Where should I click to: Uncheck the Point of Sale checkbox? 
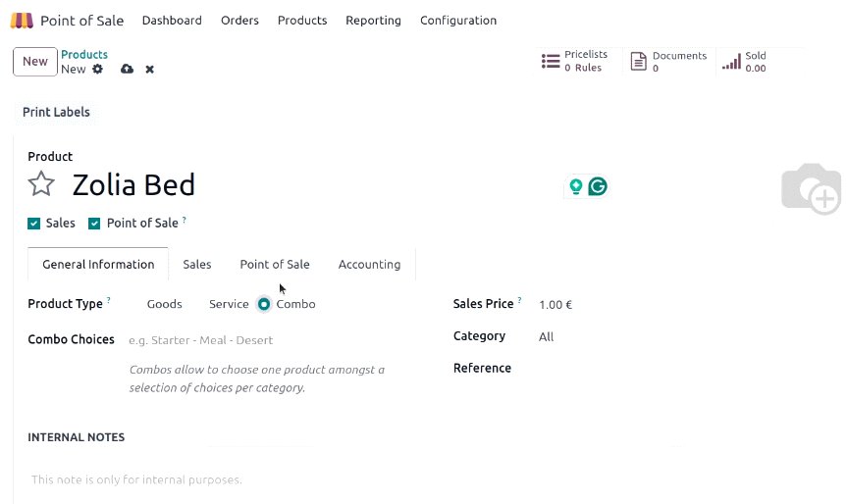94,224
